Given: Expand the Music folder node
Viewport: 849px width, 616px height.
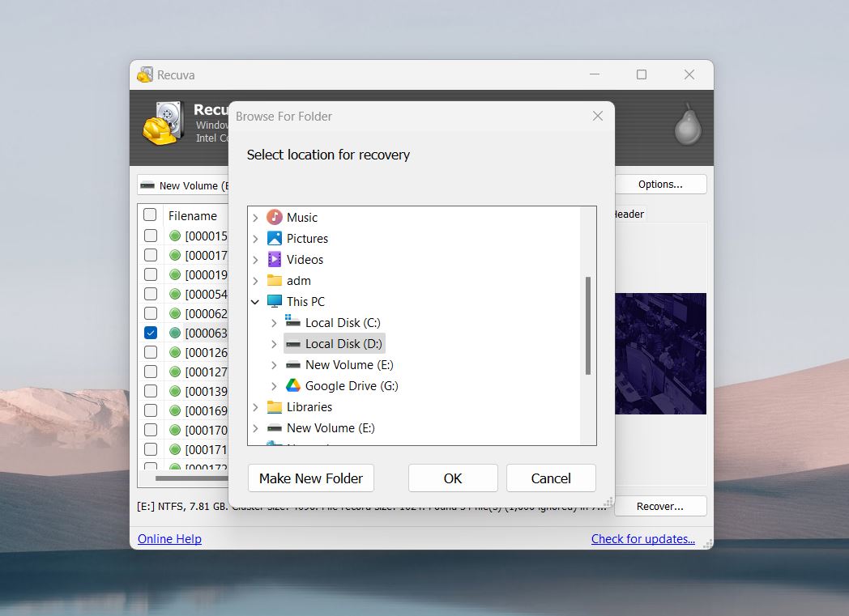Looking at the screenshot, I should (255, 218).
